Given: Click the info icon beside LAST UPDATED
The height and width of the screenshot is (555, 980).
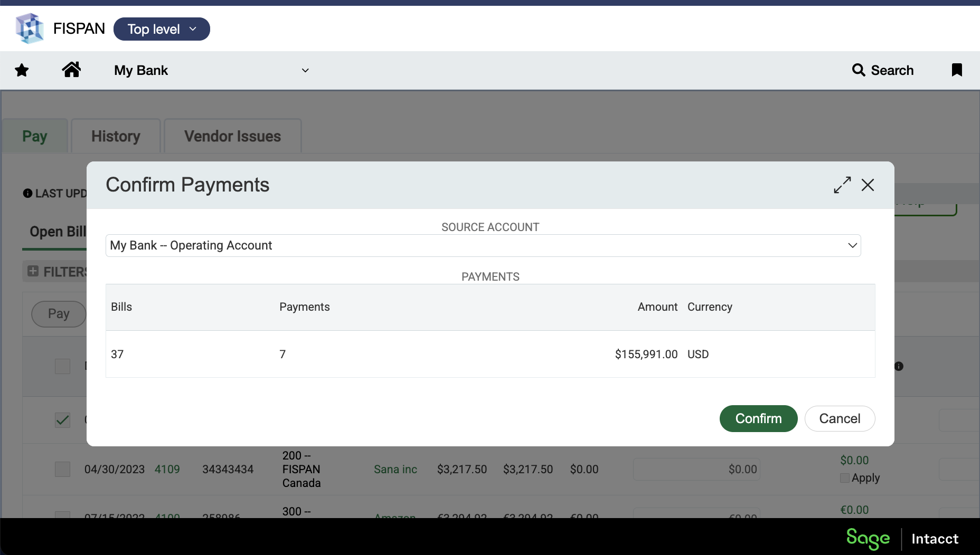Looking at the screenshot, I should click(27, 194).
